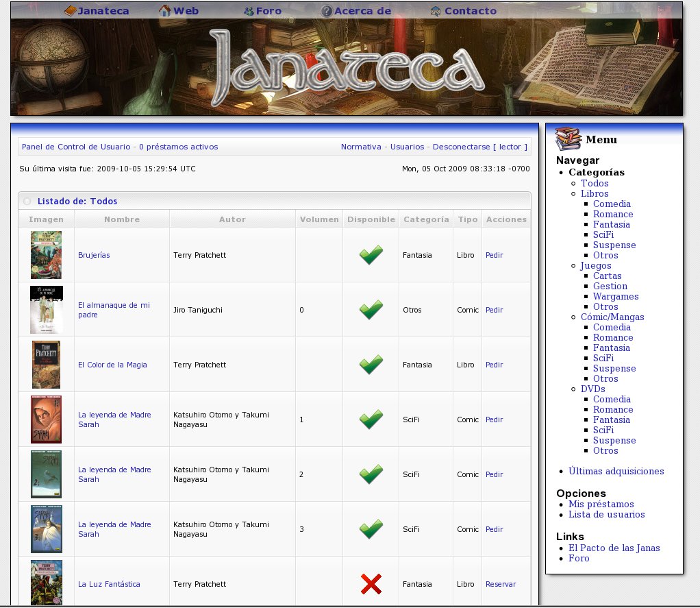Open Normativa in the user panel bar

[361, 147]
